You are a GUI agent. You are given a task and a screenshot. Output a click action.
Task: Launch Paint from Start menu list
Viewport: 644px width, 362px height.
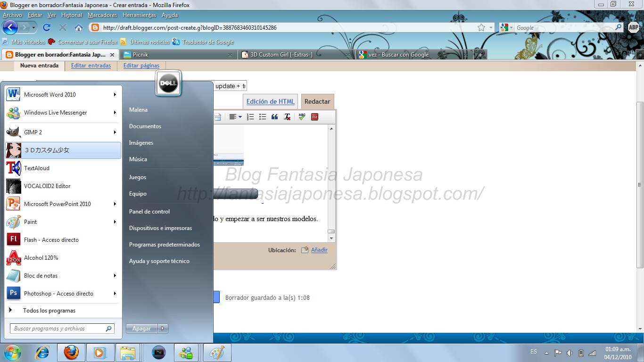tap(63, 222)
